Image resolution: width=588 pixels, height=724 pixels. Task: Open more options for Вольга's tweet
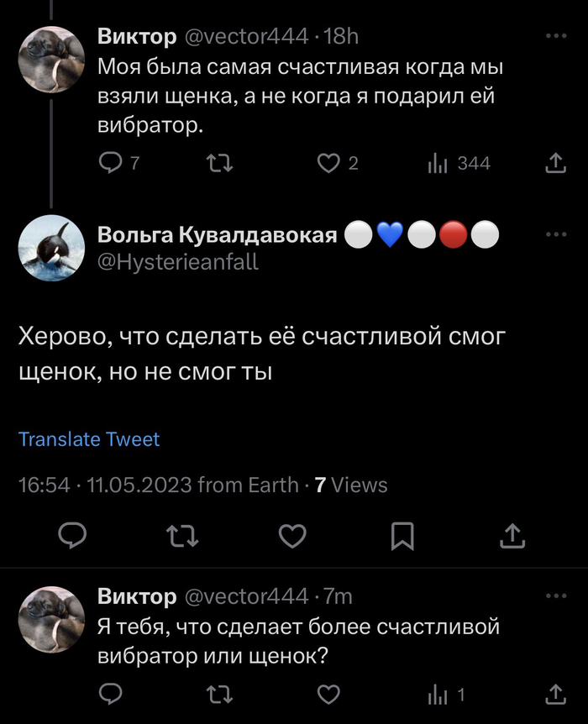(554, 233)
